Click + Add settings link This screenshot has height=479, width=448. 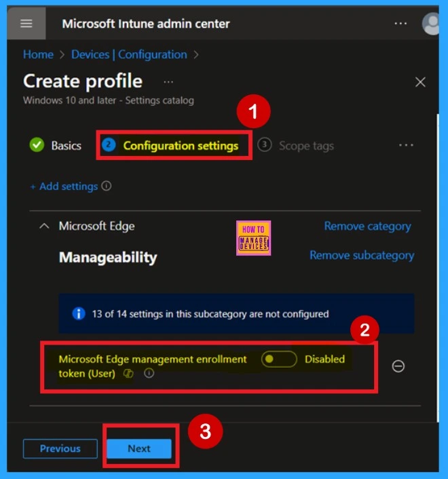tap(64, 187)
